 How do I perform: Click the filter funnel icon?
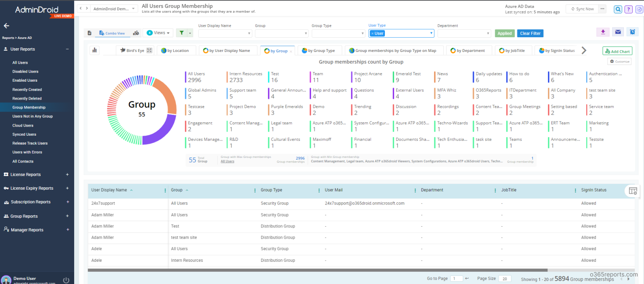[182, 33]
